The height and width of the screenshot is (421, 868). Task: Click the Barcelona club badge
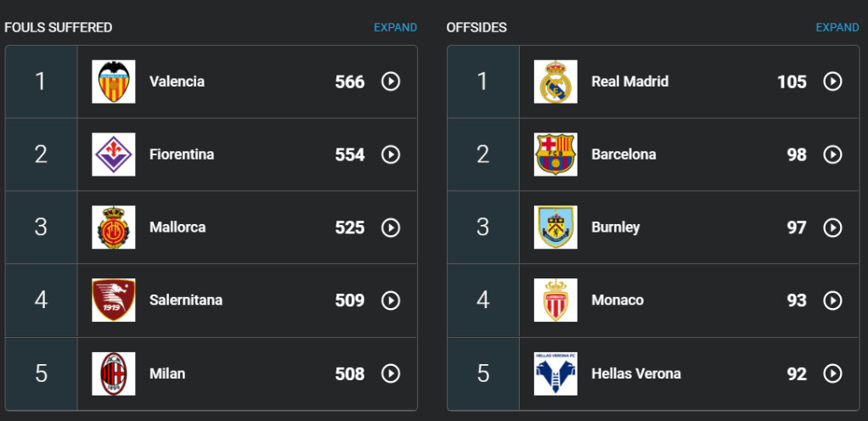click(555, 154)
